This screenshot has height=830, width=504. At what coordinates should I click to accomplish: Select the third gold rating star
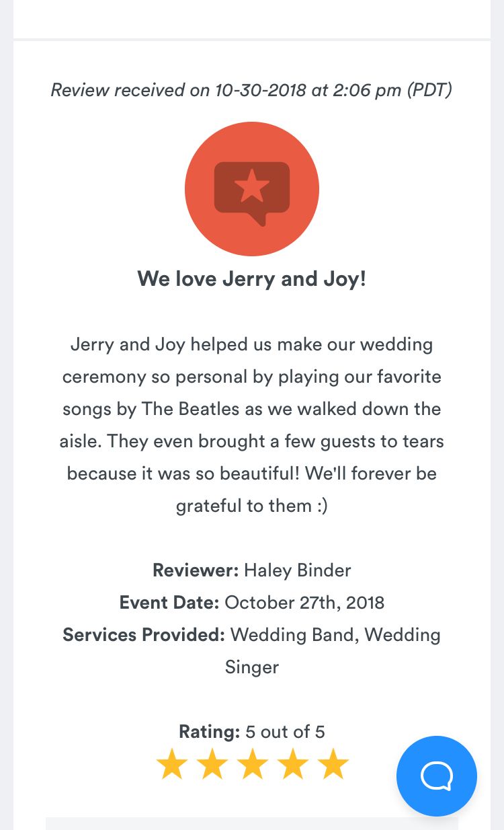click(x=253, y=765)
